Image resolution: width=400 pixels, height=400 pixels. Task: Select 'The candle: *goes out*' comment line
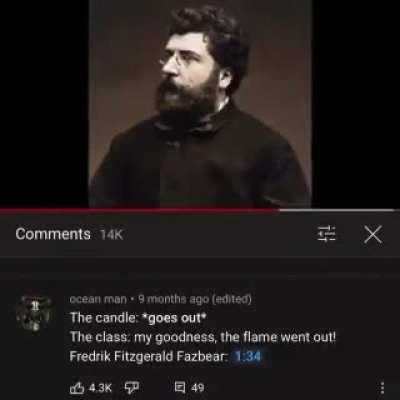click(x=136, y=318)
